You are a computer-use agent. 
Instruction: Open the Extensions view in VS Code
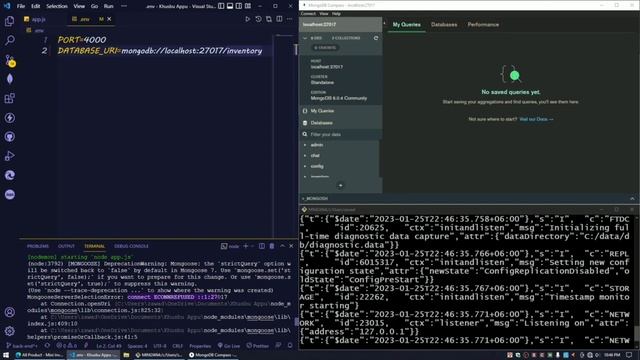(9, 98)
